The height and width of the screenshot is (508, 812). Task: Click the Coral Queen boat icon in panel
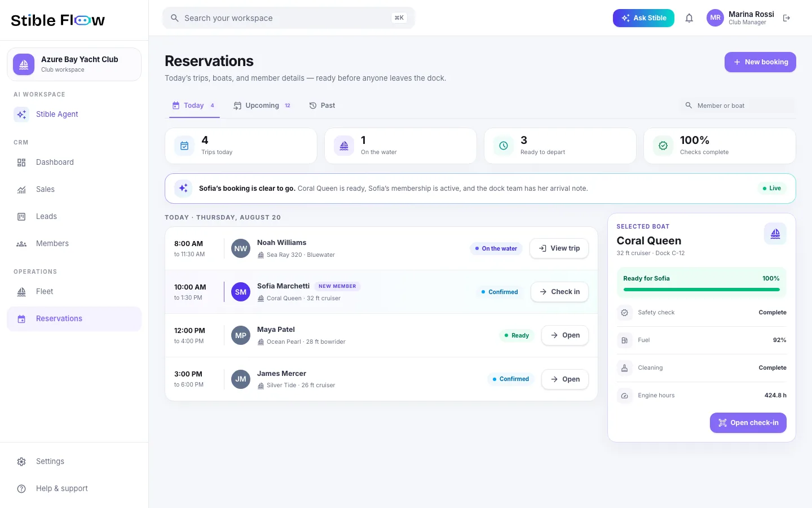point(775,234)
